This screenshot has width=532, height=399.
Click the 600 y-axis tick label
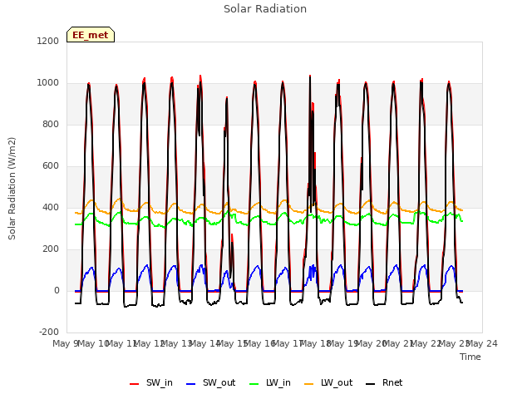[x=51, y=166]
